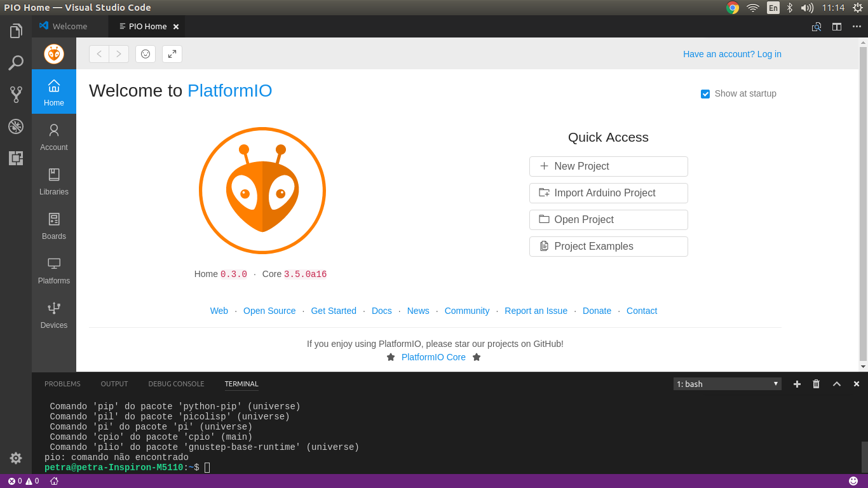868x488 pixels.
Task: Open Source Control in the activity bar
Action: [x=15, y=94]
